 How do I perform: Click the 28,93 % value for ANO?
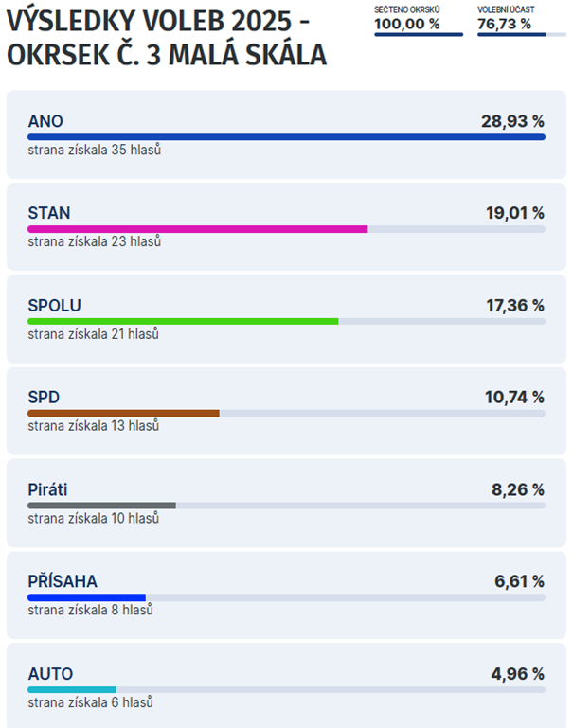tap(512, 121)
